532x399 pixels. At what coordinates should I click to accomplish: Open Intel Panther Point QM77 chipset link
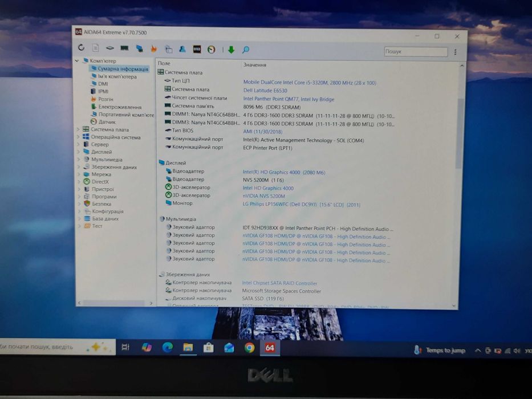click(289, 99)
